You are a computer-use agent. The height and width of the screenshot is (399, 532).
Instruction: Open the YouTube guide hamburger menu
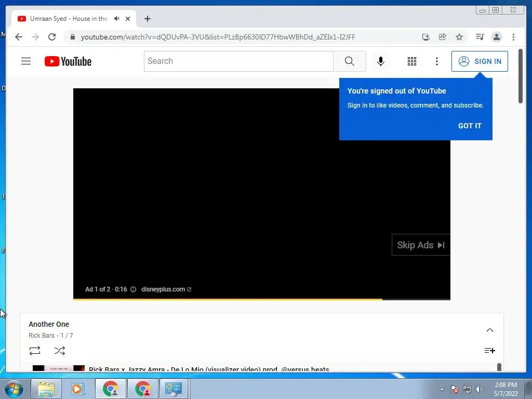click(26, 61)
